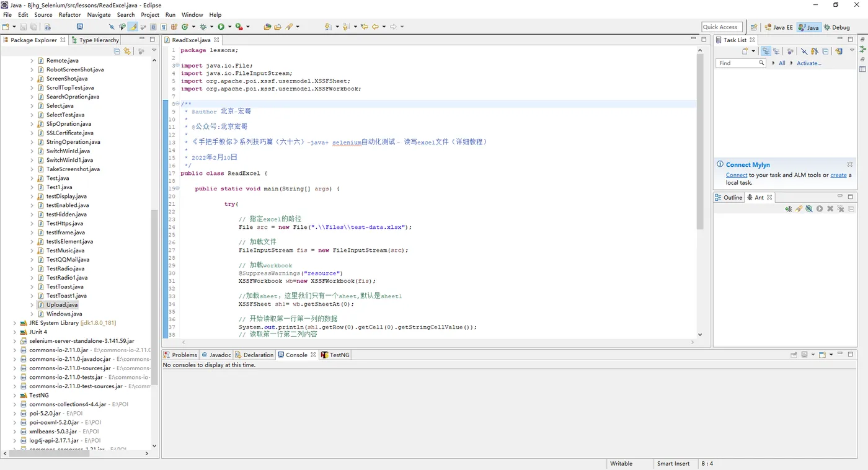Viewport: 868px width, 470px height.
Task: Click the New Java Class icon
Action: coord(185,27)
